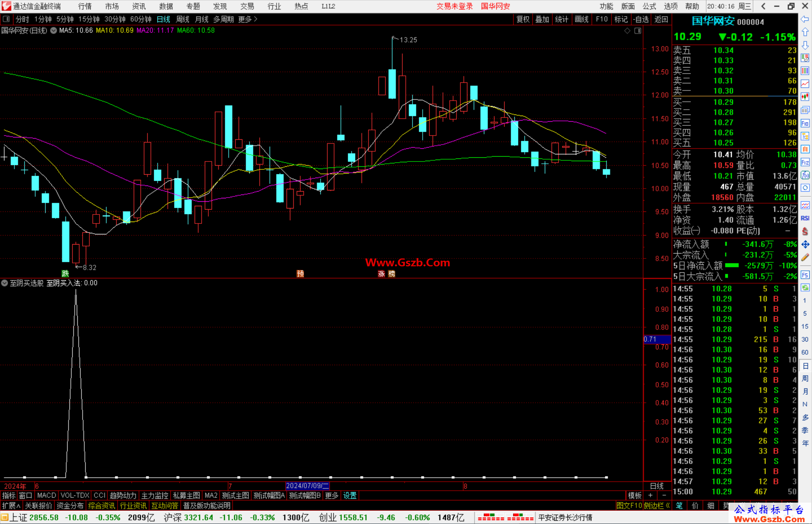Image resolution: width=812 pixels, height=524 pixels.
Task: Click the panel toggle icon left of 分时
Action: tap(6, 19)
